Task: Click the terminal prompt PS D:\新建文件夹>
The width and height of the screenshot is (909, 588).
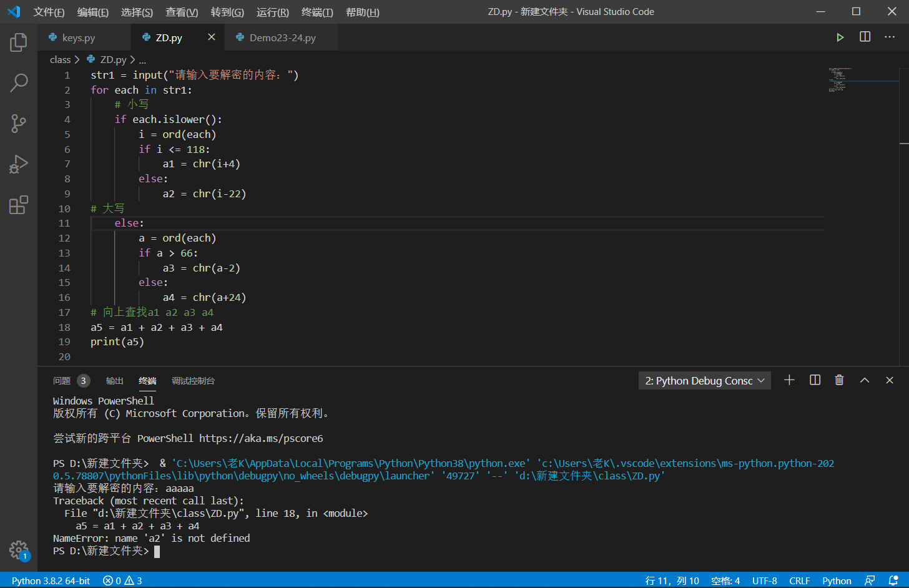Action: pyautogui.click(x=101, y=551)
